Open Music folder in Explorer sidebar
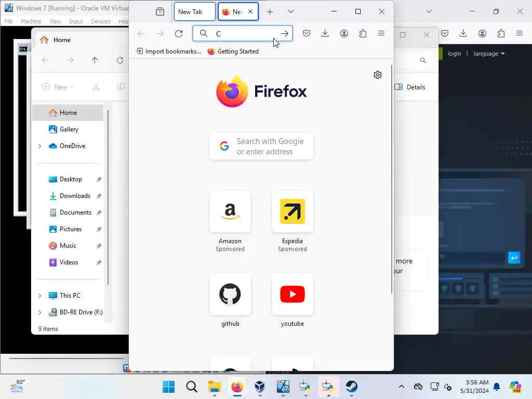 pos(68,246)
